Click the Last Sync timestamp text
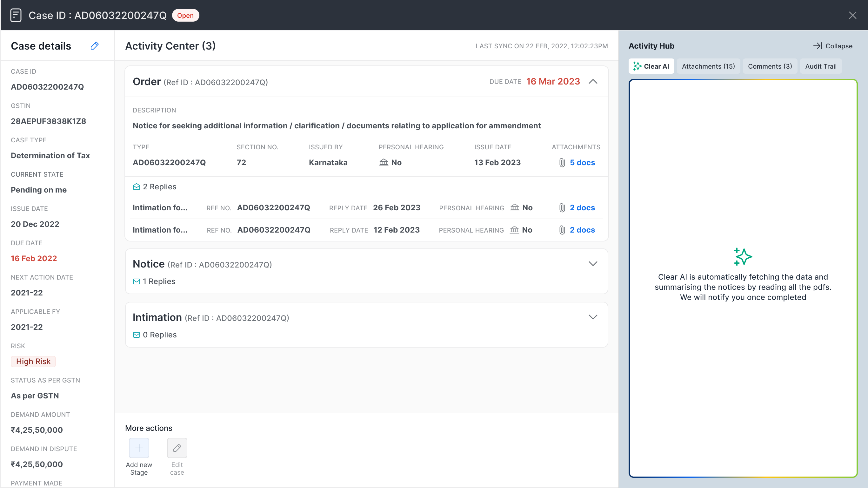 (542, 46)
